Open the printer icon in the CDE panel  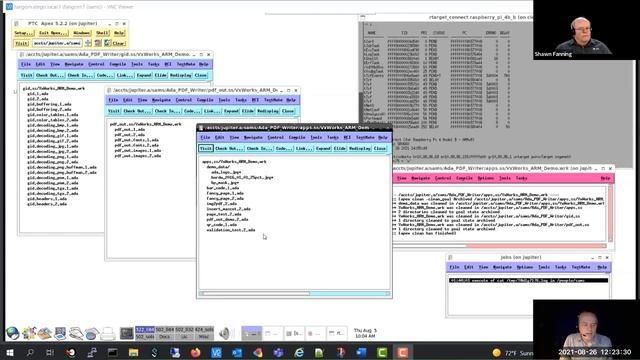(x=108, y=333)
